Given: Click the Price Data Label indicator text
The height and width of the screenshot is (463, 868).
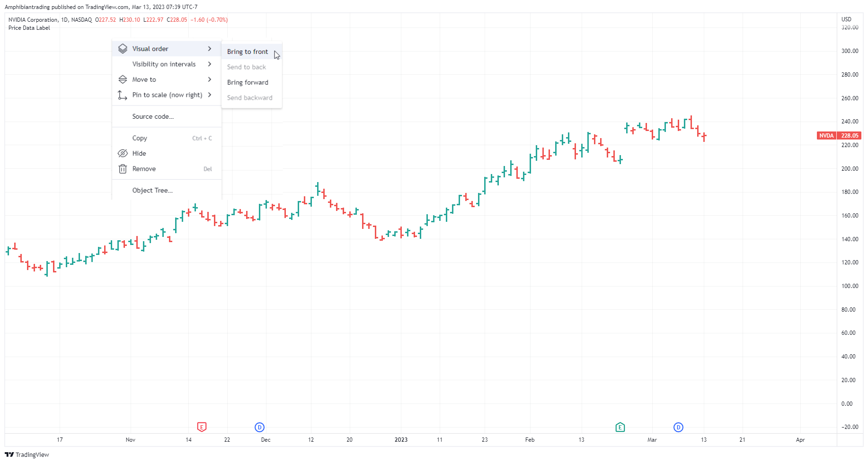Looking at the screenshot, I should [29, 28].
